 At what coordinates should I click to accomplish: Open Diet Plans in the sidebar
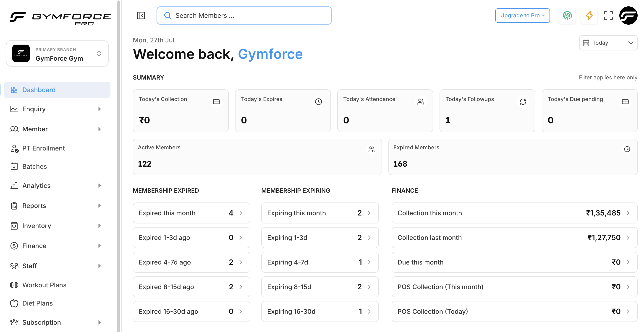pos(57,303)
